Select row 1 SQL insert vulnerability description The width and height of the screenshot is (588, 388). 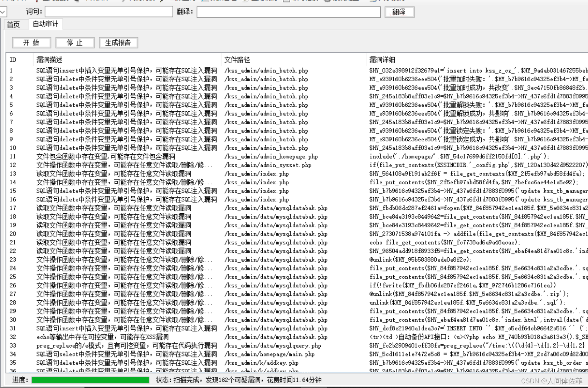coord(127,71)
